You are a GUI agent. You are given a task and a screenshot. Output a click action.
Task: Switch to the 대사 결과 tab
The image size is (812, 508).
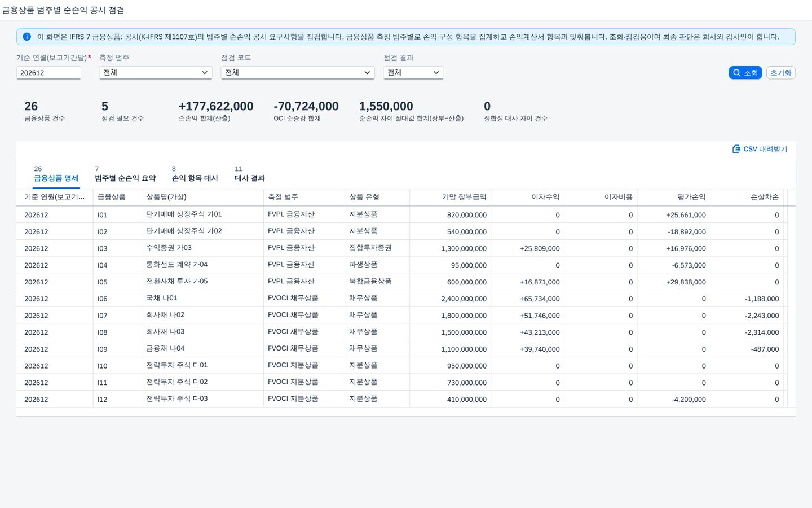[x=250, y=174]
